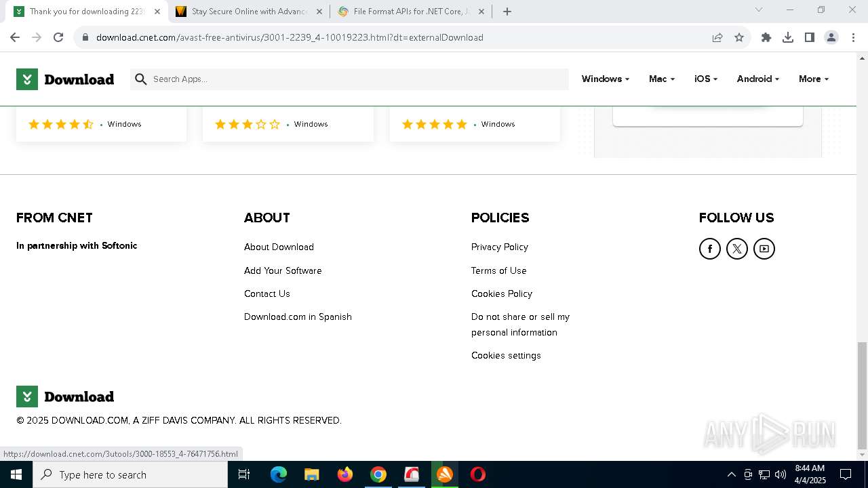The width and height of the screenshot is (868, 488).
Task: Open Chrome profile avatar
Action: click(831, 37)
